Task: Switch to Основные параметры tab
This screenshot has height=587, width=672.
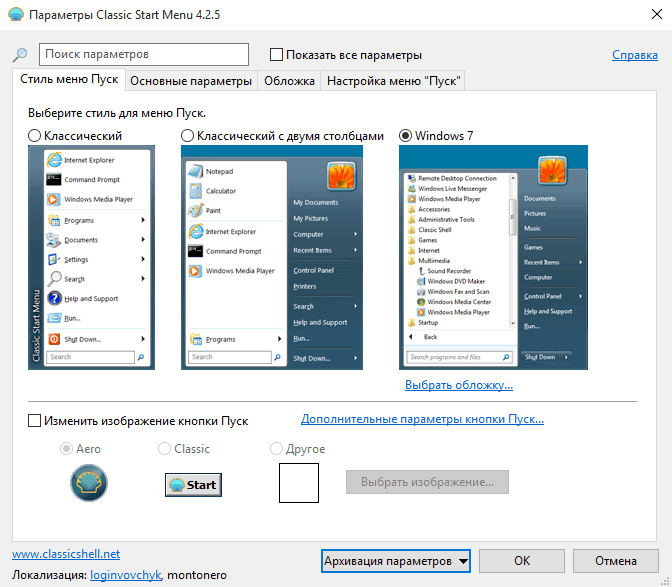Action: click(x=191, y=81)
